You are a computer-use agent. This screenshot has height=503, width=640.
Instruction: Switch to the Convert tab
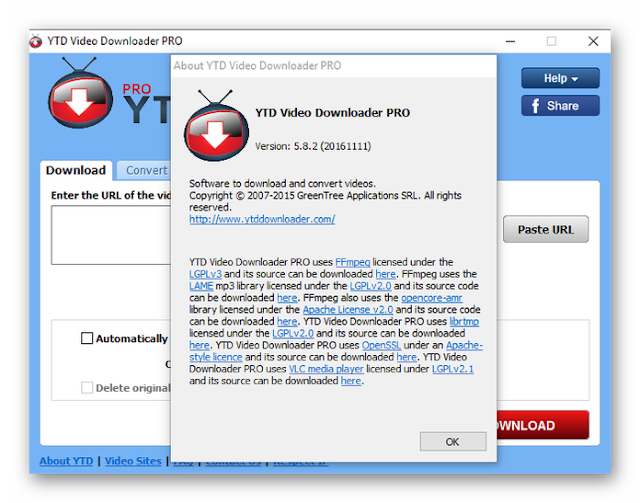146,170
